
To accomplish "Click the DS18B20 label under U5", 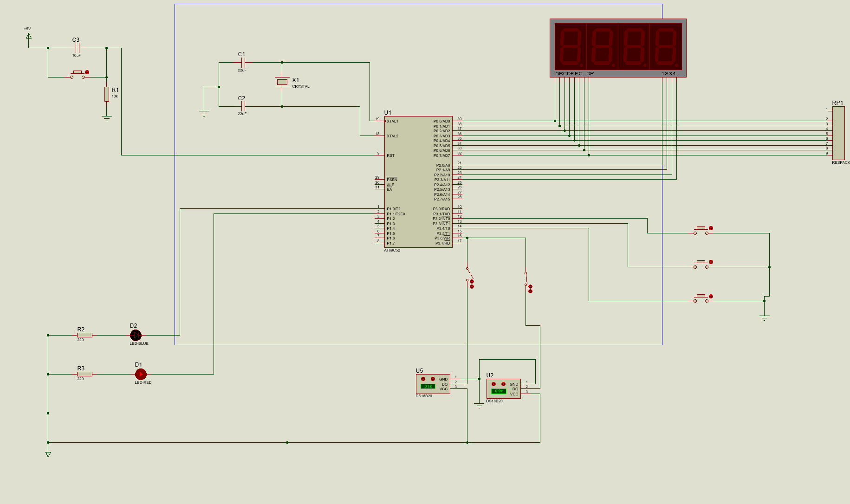I will click(x=424, y=396).
